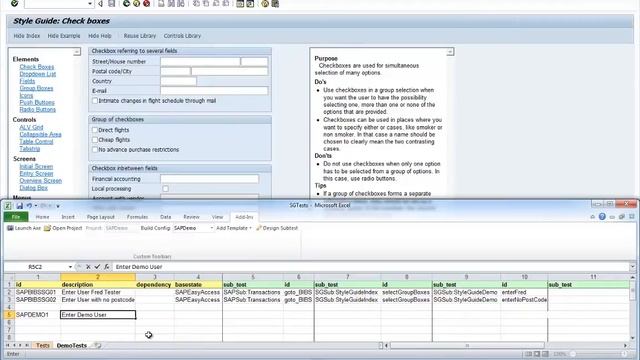Click the Hide Help button

100,36
